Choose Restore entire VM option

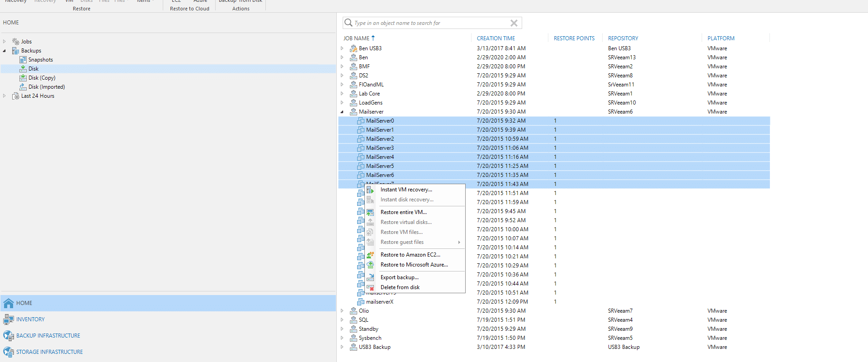(403, 212)
